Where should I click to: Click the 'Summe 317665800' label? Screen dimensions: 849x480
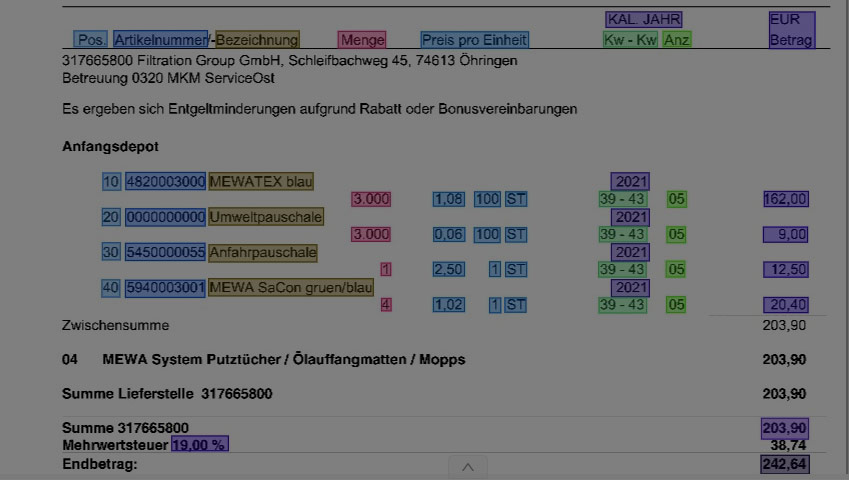coord(126,428)
